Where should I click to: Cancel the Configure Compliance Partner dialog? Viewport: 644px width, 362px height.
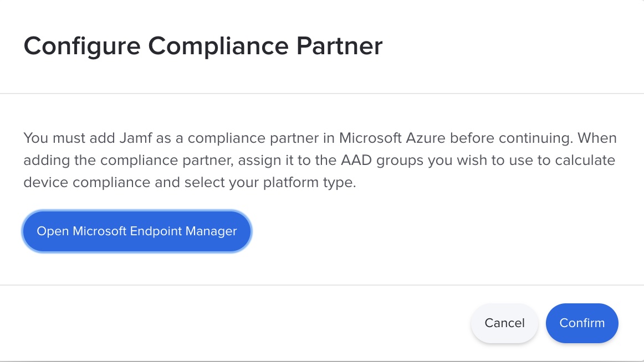click(504, 323)
